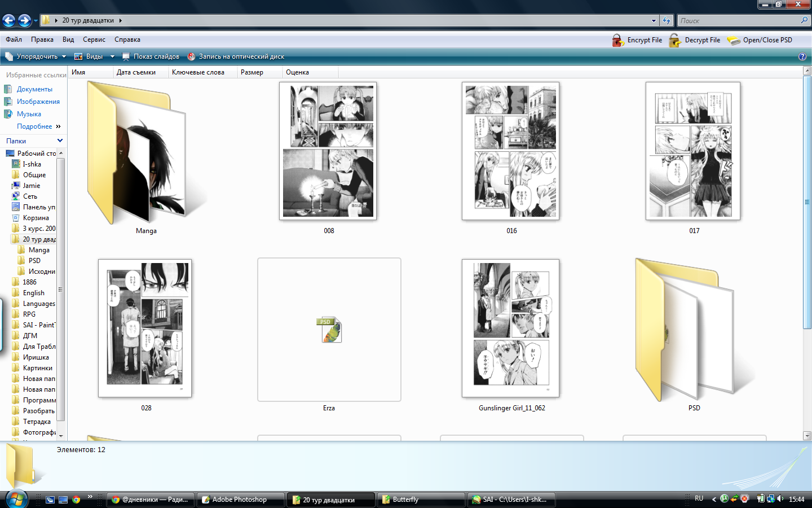Image resolution: width=812 pixels, height=508 pixels.
Task: Go back with the Back arrow button
Action: (9, 21)
